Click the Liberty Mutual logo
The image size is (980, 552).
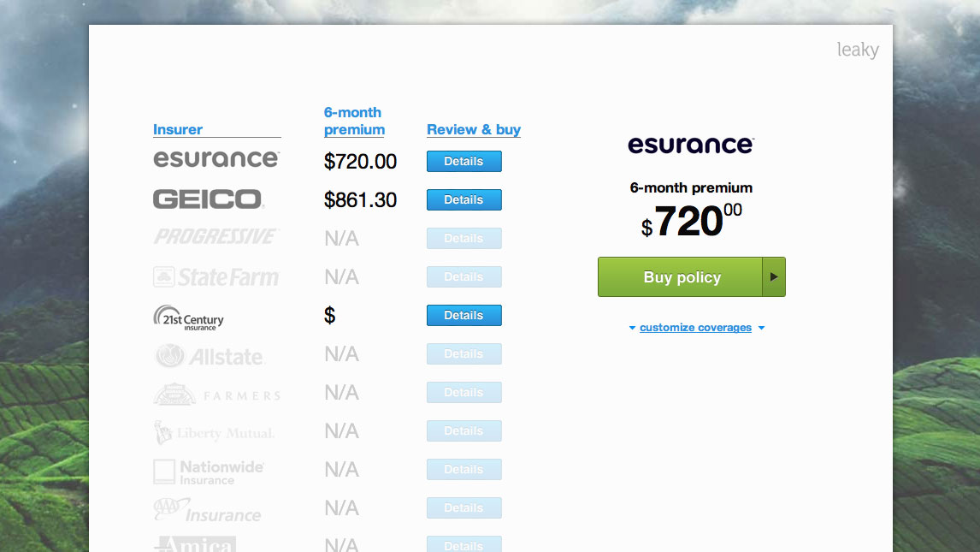tap(214, 432)
